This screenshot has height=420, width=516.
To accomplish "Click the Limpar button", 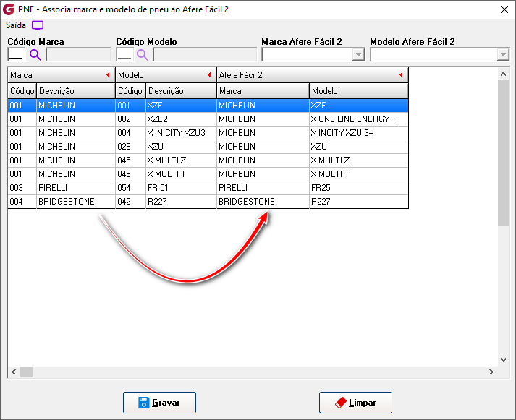I will click(355, 402).
